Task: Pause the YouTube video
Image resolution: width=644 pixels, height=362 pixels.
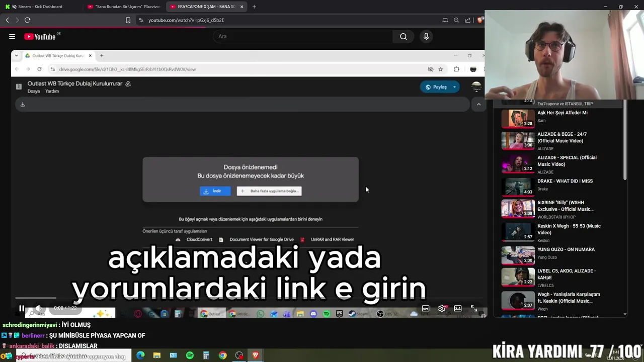Action: (21, 308)
